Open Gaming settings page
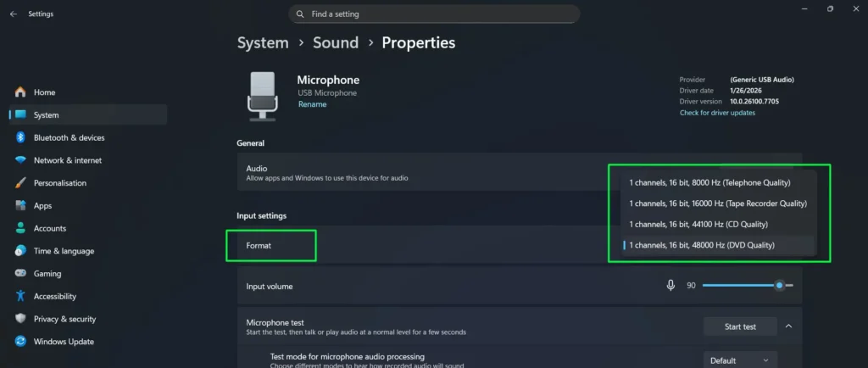 (x=88, y=273)
